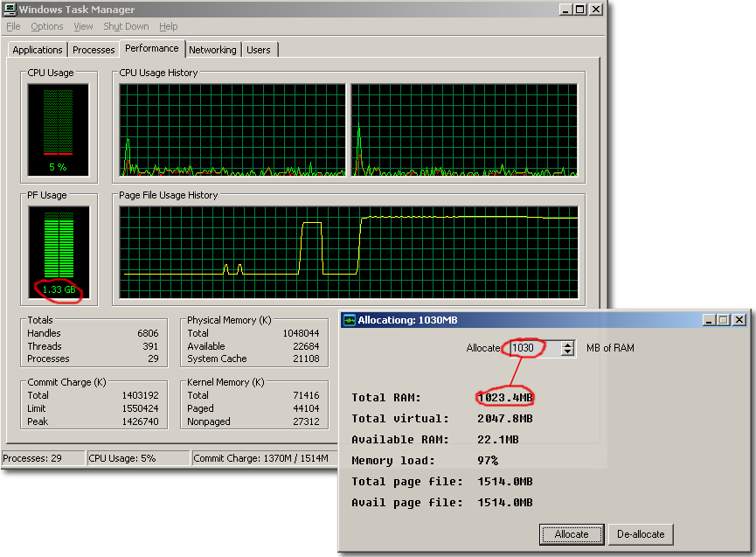Switch to the Applications tab
Screen dimensions: 756x557
click(x=38, y=50)
